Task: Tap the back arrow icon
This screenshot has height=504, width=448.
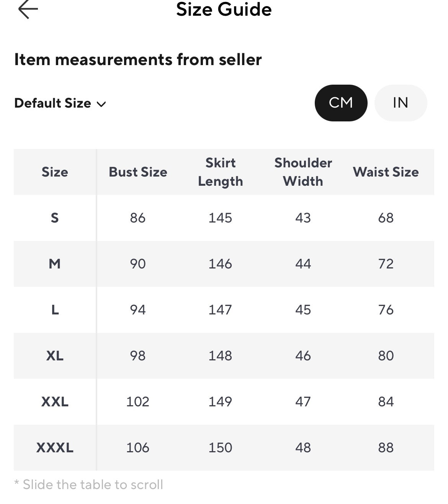Action: click(28, 10)
